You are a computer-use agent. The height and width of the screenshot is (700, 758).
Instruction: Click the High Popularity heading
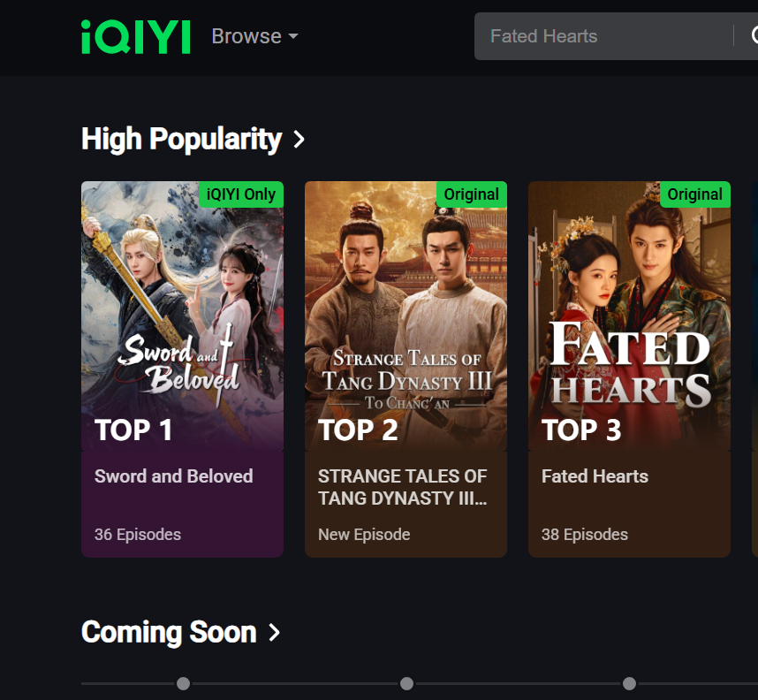(181, 139)
